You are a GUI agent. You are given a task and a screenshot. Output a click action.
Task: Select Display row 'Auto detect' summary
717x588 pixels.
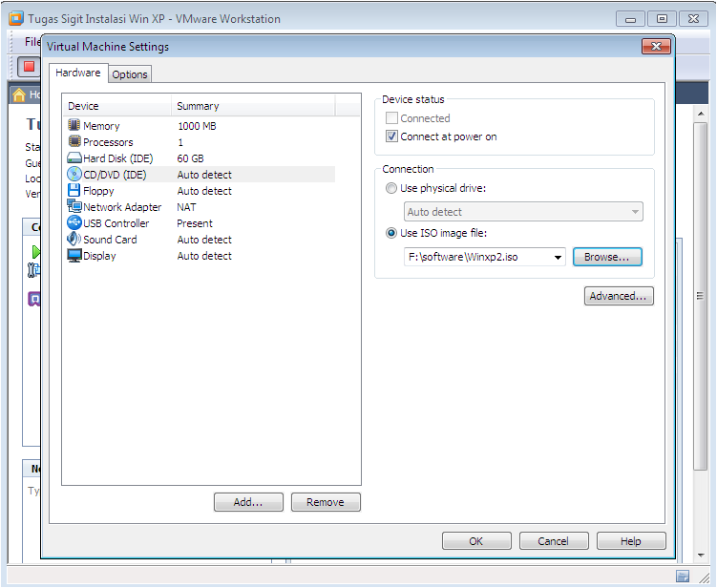click(204, 256)
